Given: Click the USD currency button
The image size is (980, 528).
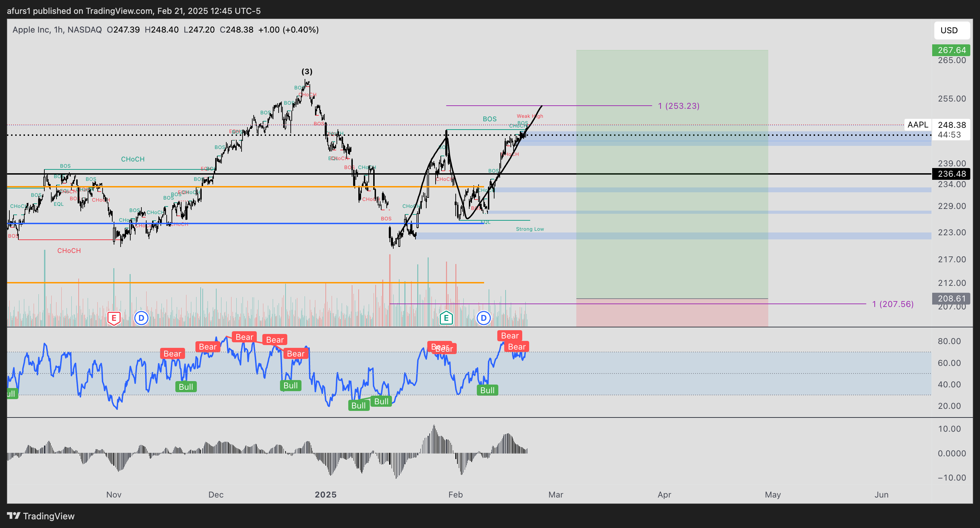Looking at the screenshot, I should [952, 30].
